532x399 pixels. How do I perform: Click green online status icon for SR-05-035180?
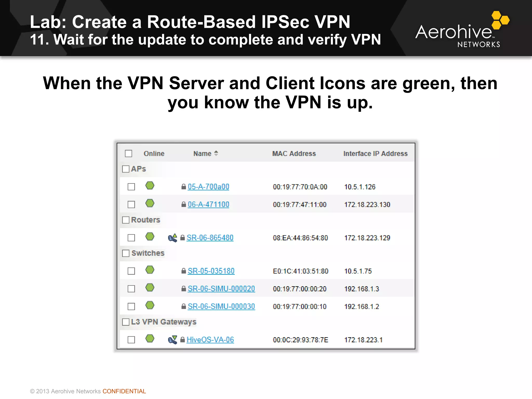[150, 270]
